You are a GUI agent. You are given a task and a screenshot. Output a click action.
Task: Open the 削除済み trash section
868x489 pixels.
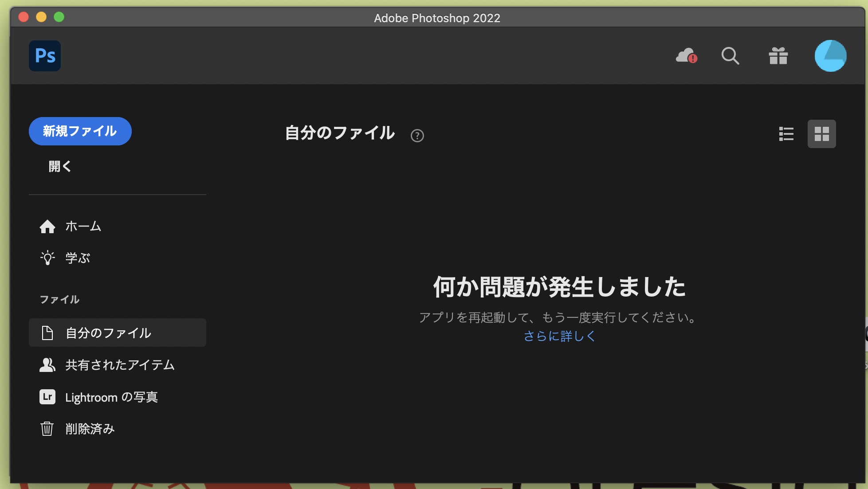(90, 429)
